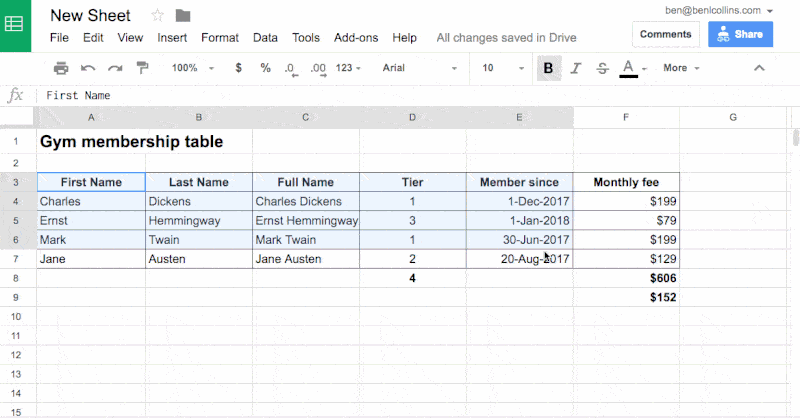Open the 123 number formats dropdown
Image resolution: width=800 pixels, height=418 pixels.
(348, 68)
